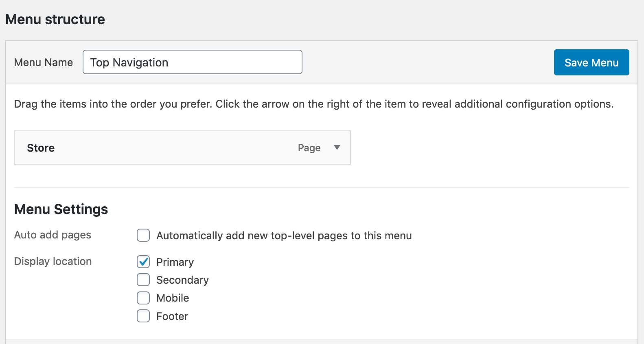
Task: Uncheck the Primary display location checkbox
Action: pyautogui.click(x=143, y=262)
